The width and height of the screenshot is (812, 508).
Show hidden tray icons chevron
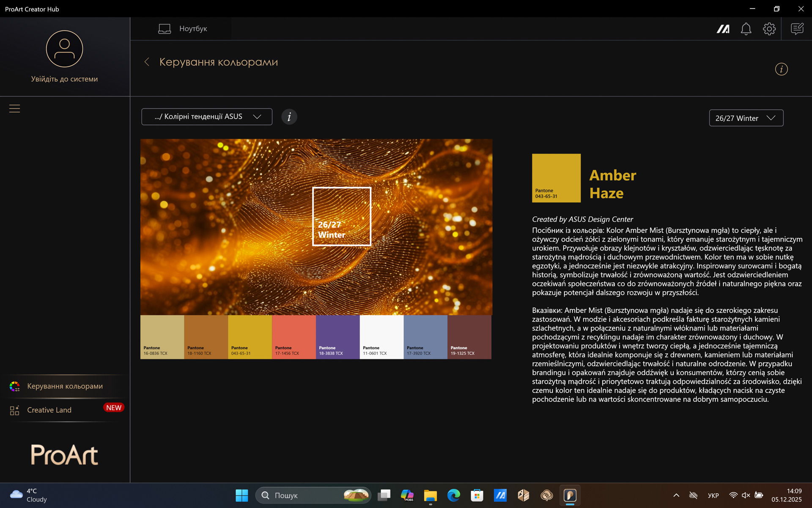(676, 495)
